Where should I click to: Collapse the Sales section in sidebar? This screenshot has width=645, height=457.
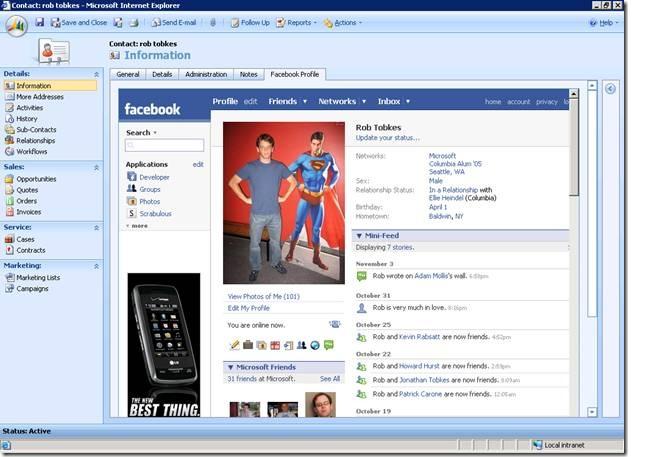[x=97, y=167]
